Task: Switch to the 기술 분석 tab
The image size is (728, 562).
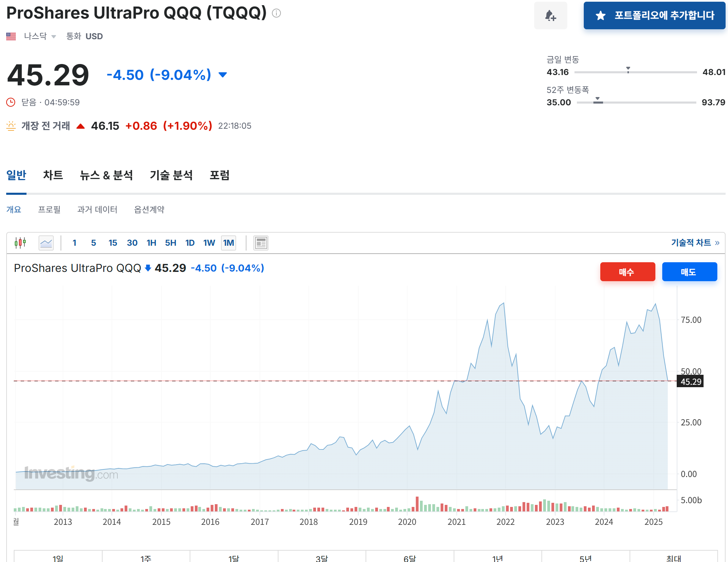Action: pyautogui.click(x=171, y=175)
